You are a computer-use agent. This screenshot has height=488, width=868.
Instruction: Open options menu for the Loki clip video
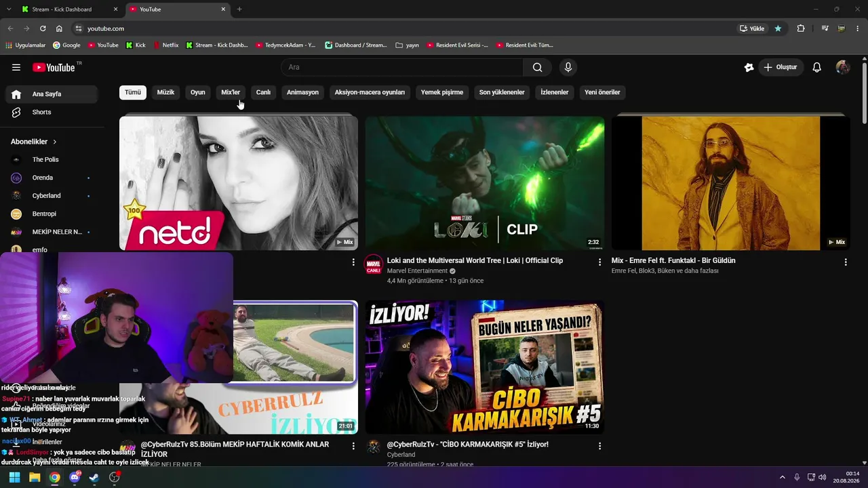point(599,262)
